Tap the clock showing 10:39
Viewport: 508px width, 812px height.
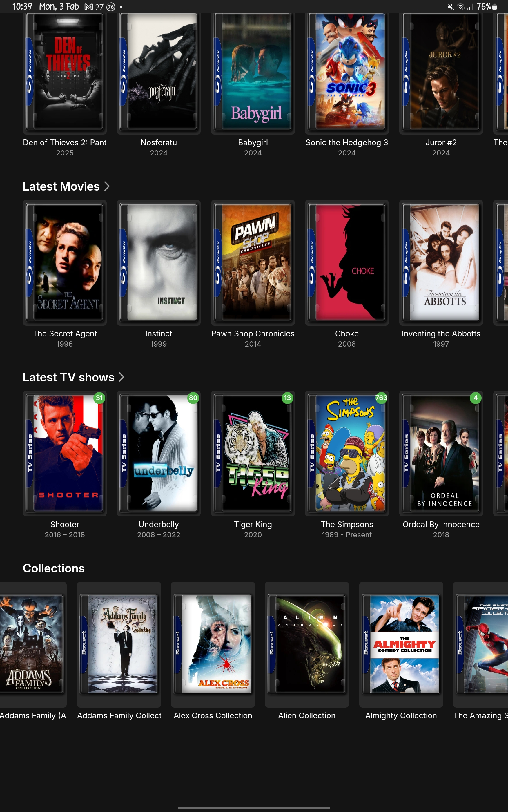[22, 7]
